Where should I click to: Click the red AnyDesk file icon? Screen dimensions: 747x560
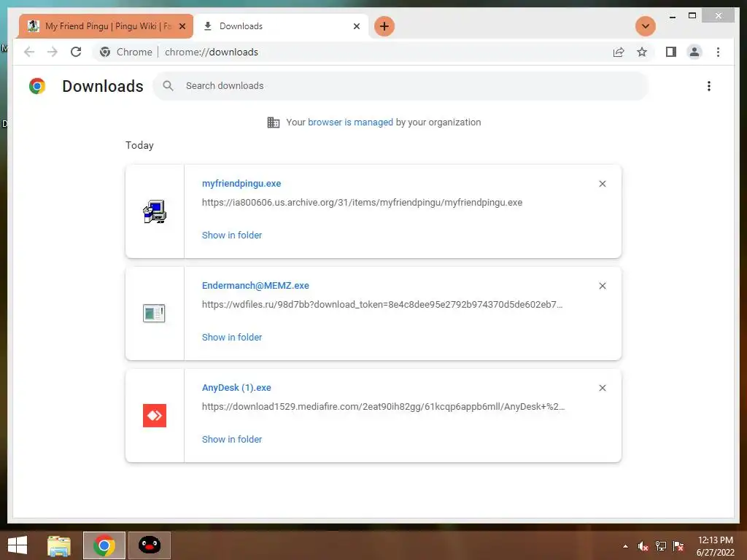pos(155,416)
